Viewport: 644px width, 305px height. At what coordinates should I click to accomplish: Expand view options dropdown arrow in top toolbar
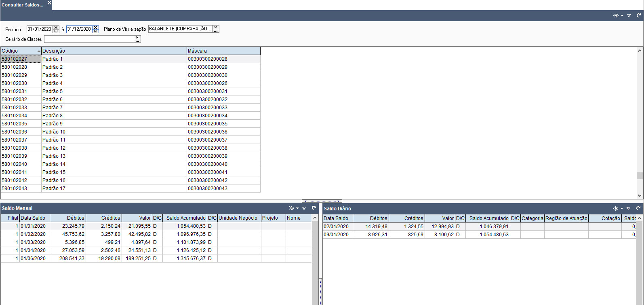tap(622, 15)
